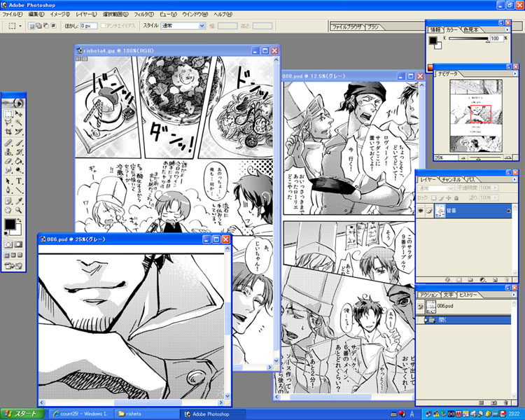The image size is (525, 420).
Task: Click the Jump to ImageReady button
Action: (13, 266)
